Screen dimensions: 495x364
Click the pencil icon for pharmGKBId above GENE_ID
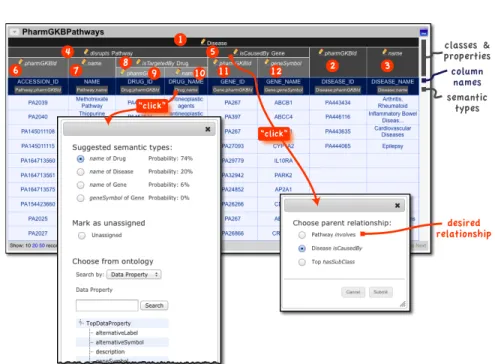215,62
